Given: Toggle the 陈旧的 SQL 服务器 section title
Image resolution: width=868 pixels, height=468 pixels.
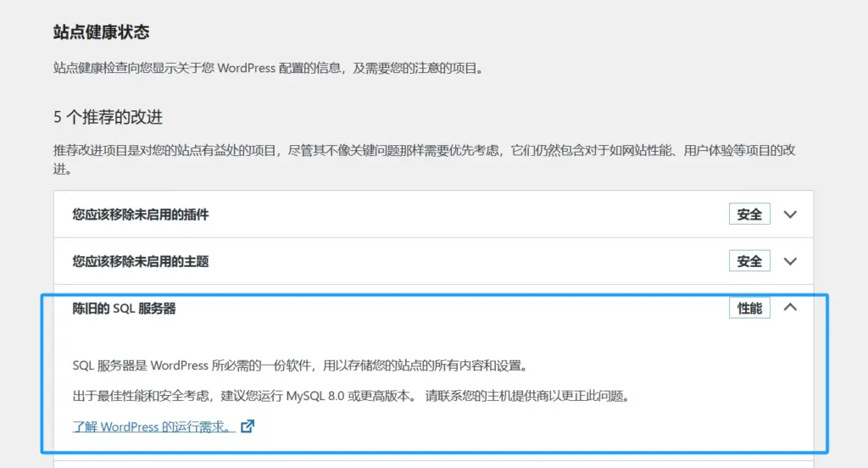Looking at the screenshot, I should [125, 308].
